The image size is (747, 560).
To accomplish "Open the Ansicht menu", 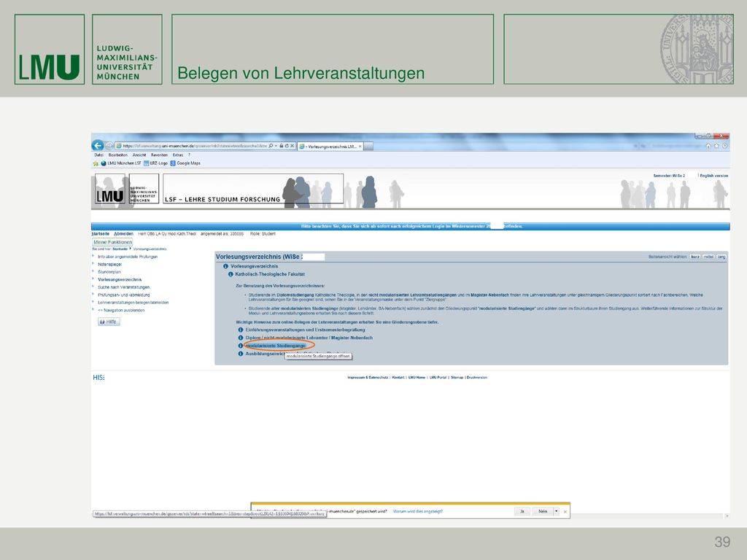I will pos(139,155).
